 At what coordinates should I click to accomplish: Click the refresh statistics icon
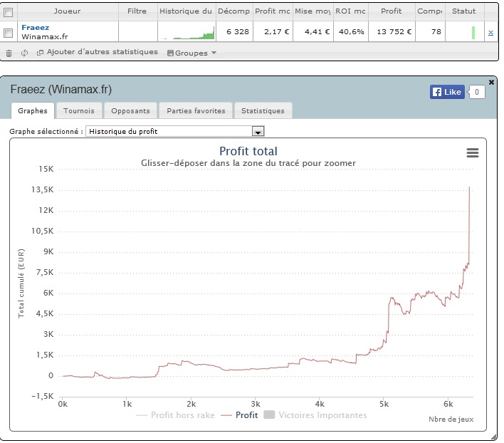click(24, 53)
